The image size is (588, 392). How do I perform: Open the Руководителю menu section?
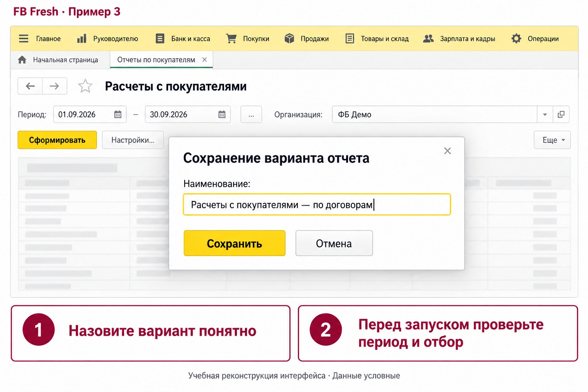(x=116, y=39)
